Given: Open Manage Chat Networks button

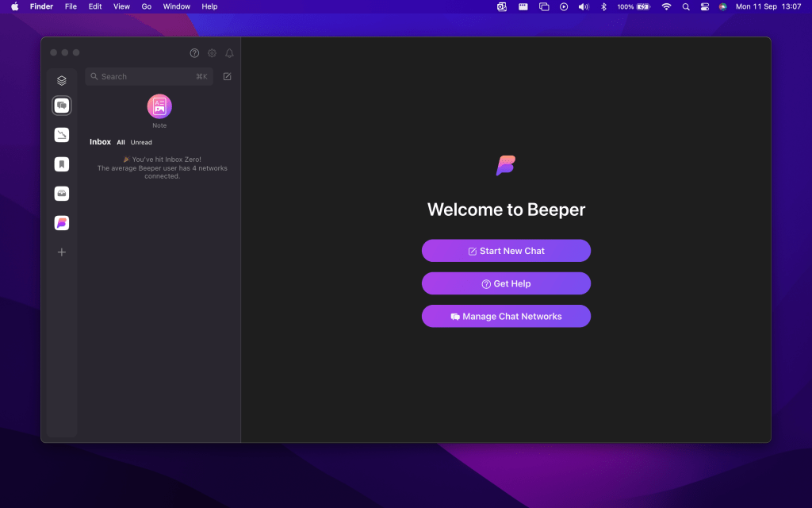Looking at the screenshot, I should coord(506,316).
